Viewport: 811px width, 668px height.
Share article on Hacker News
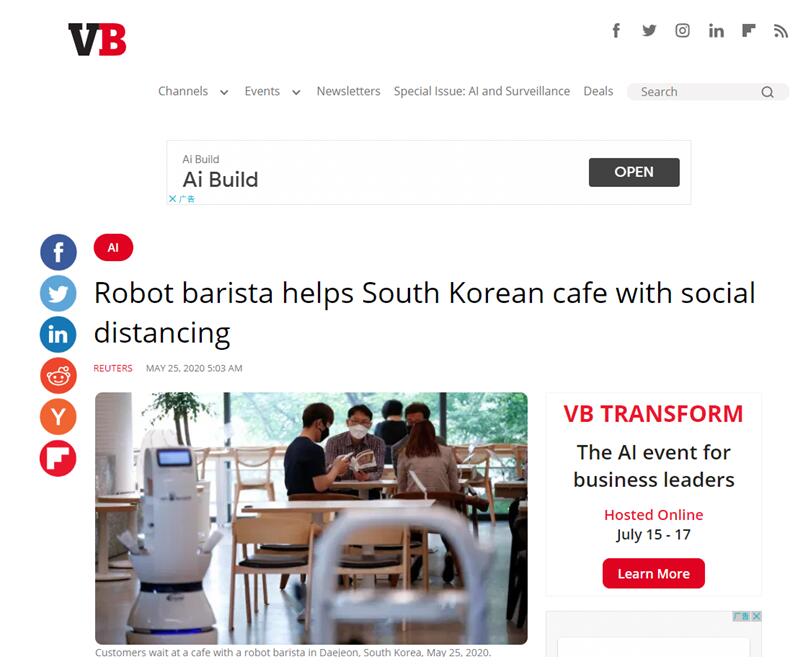click(58, 417)
